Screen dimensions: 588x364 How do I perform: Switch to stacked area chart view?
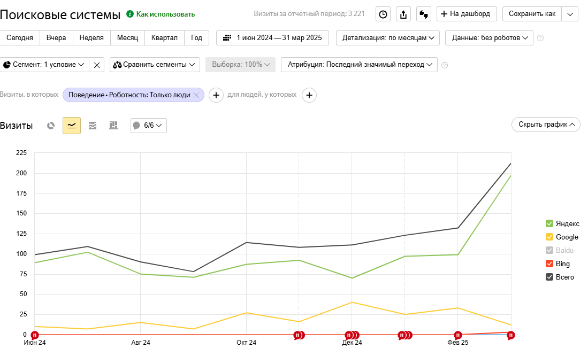(x=93, y=126)
